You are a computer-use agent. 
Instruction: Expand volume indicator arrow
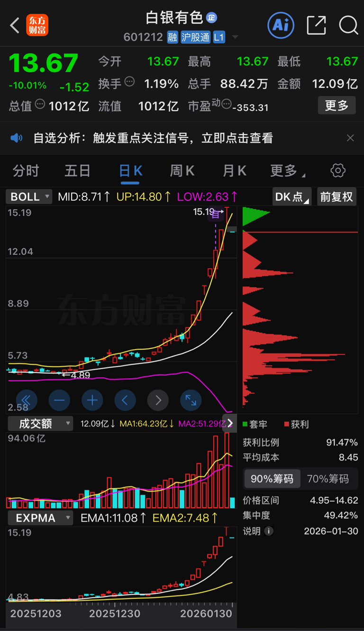(x=230, y=423)
